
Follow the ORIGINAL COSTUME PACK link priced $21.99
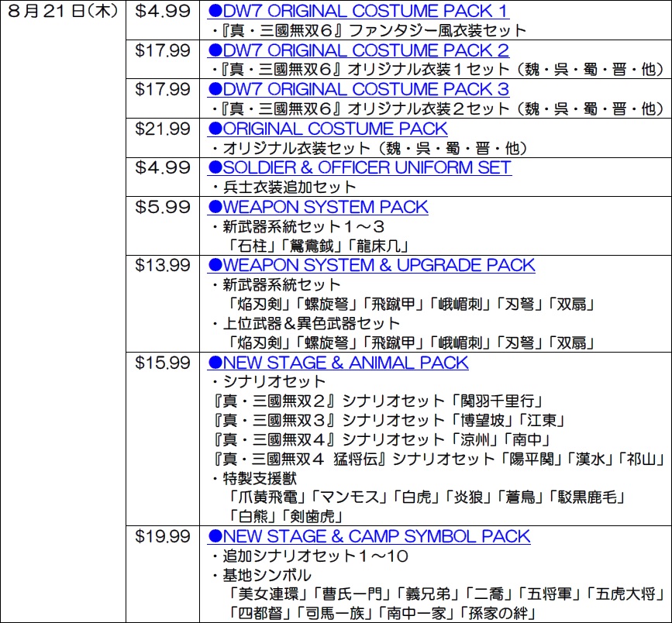pyautogui.click(x=327, y=129)
